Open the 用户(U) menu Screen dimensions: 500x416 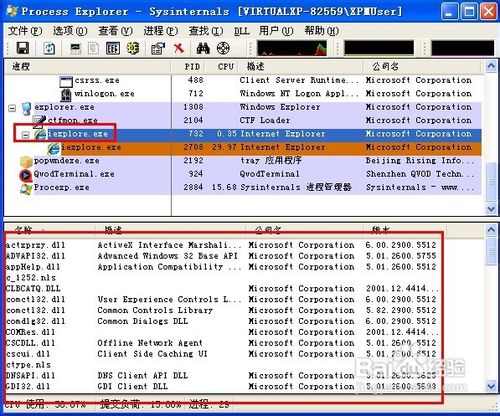[276, 31]
